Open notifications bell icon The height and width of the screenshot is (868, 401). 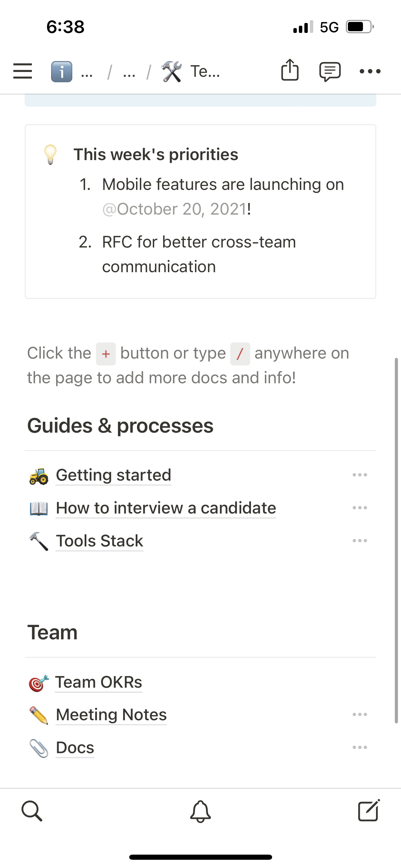pos(200,811)
